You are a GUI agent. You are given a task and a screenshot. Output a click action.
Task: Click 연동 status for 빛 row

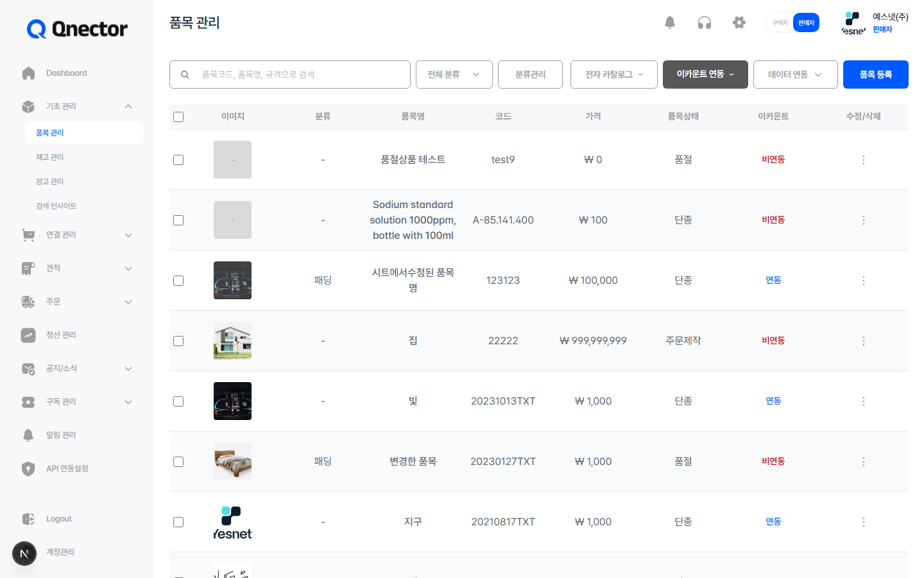[x=773, y=401]
